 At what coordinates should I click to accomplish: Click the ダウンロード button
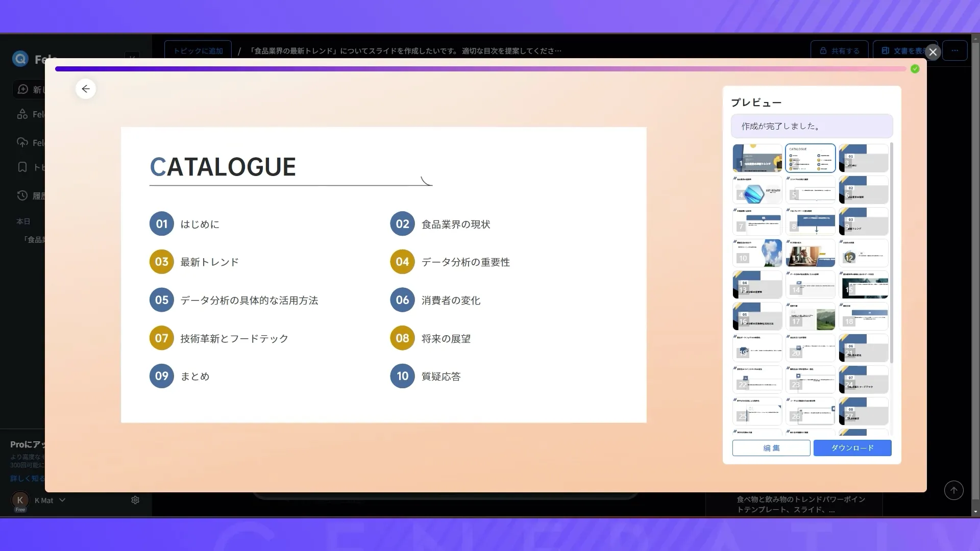(852, 447)
